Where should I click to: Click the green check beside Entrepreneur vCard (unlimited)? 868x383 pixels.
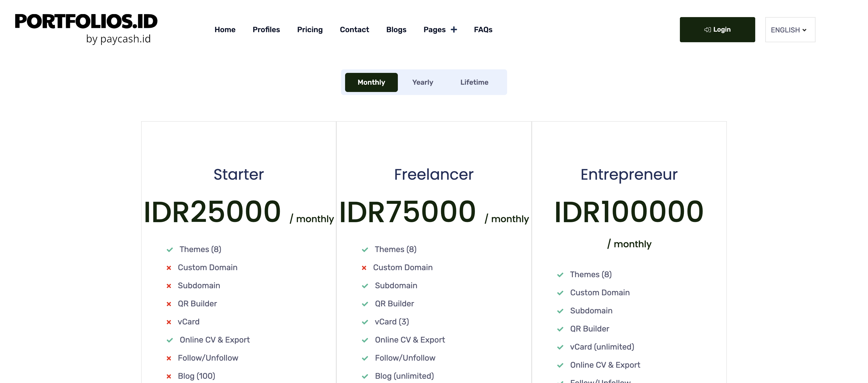click(x=560, y=347)
